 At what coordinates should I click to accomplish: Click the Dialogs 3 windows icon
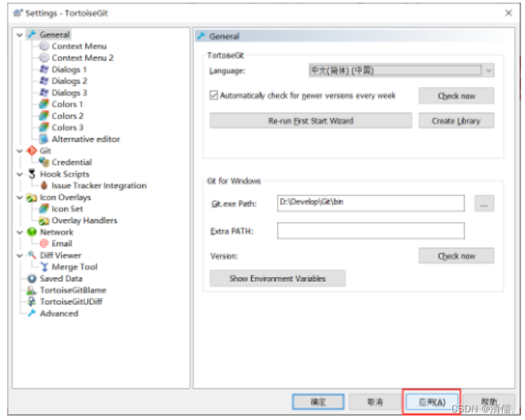44,93
